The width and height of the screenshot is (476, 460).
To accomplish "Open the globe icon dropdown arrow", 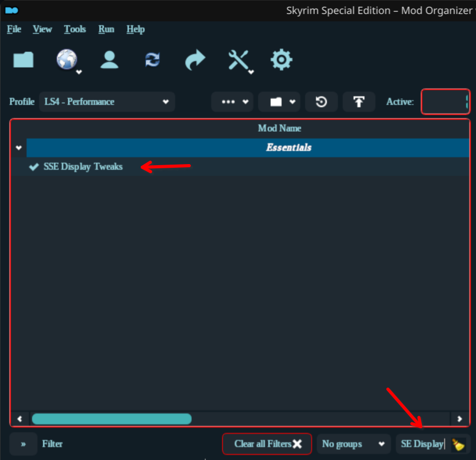I will coord(79,72).
